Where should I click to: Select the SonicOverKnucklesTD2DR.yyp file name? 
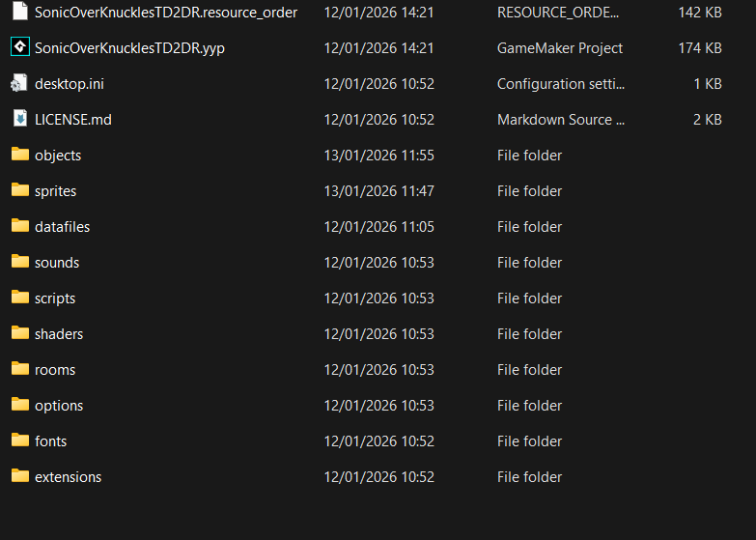pyautogui.click(x=129, y=48)
